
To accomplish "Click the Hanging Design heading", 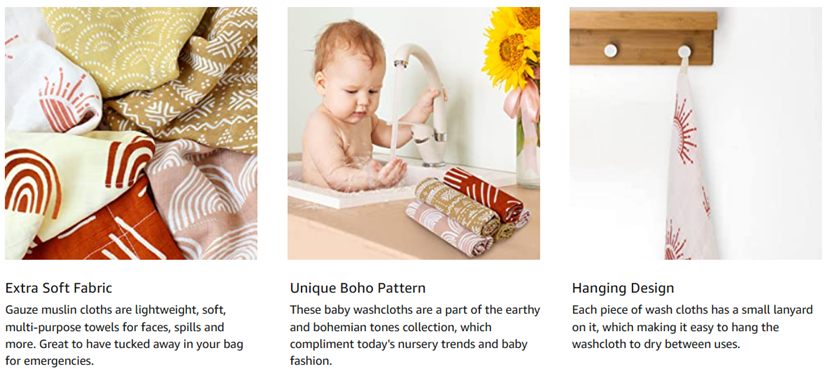I will [x=623, y=288].
